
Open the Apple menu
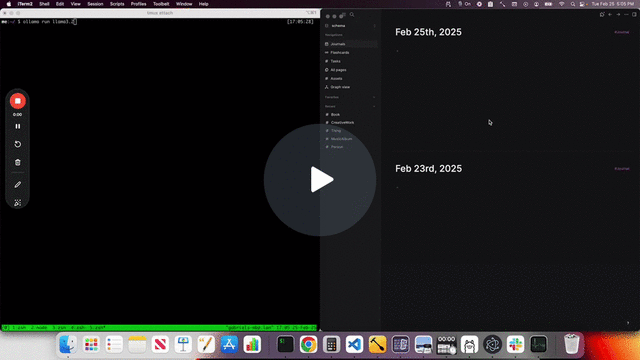pos(9,4)
